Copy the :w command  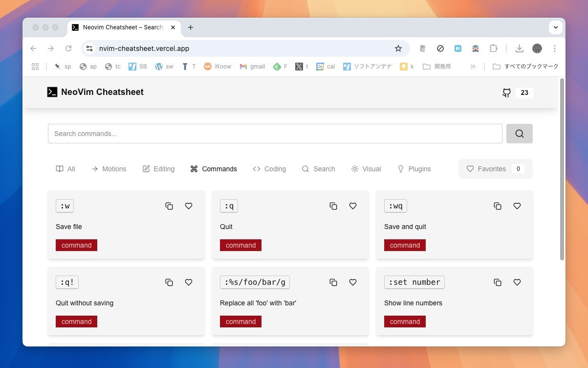169,206
